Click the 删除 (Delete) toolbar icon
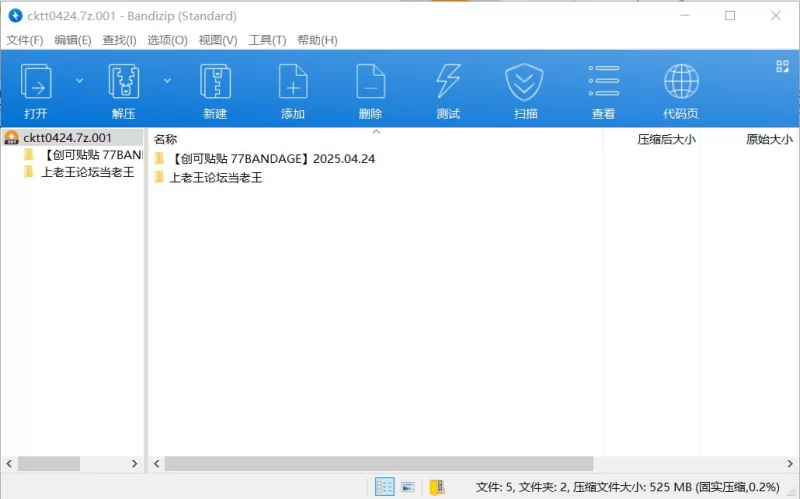 tap(370, 82)
